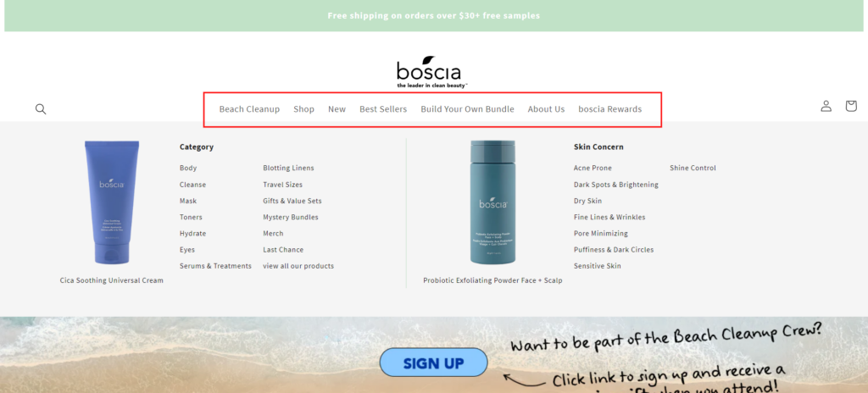Open Build Your Own Bundle
Image resolution: width=868 pixels, height=393 pixels.
(x=467, y=109)
